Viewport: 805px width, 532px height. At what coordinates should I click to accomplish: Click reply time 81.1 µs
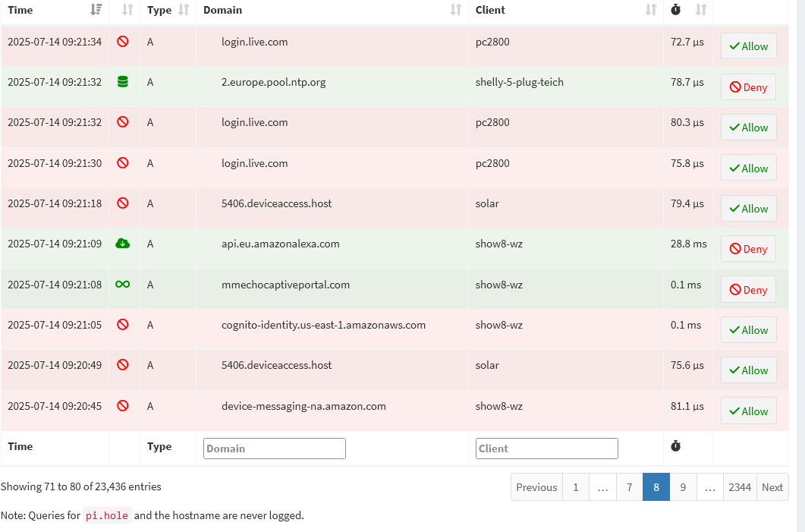[687, 406]
